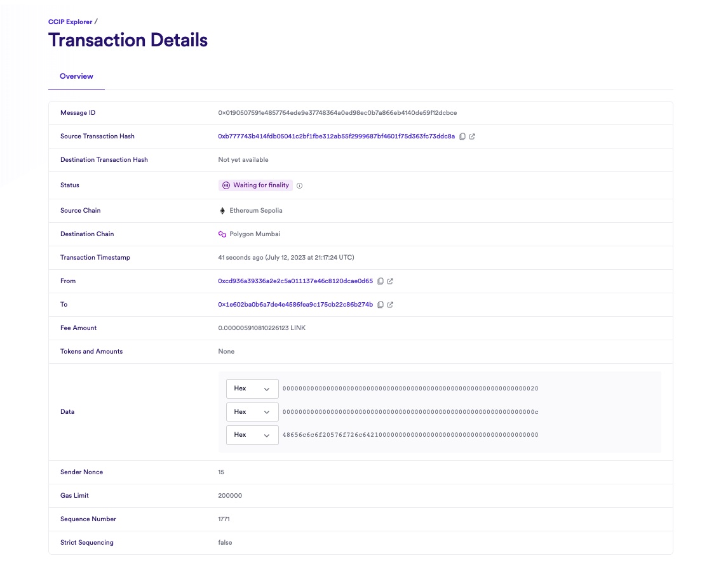Click the 'Data' row label

tap(67, 412)
